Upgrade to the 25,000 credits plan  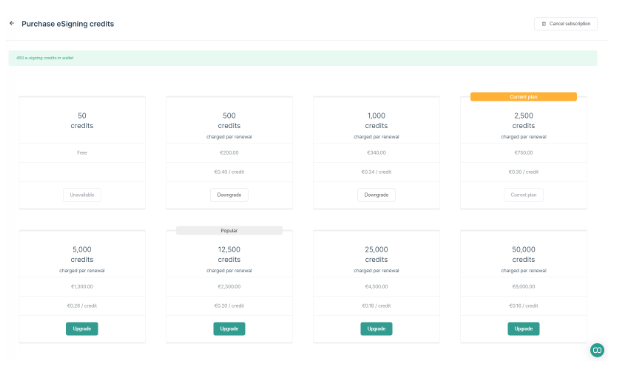376,329
